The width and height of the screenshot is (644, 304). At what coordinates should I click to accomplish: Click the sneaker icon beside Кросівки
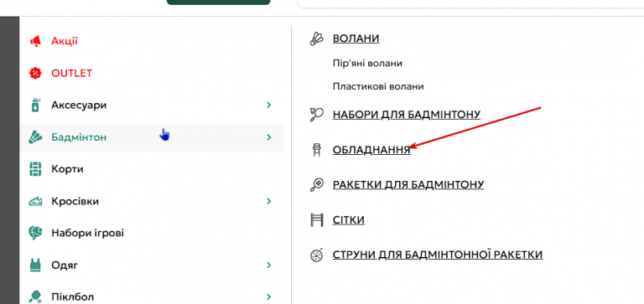coord(35,202)
